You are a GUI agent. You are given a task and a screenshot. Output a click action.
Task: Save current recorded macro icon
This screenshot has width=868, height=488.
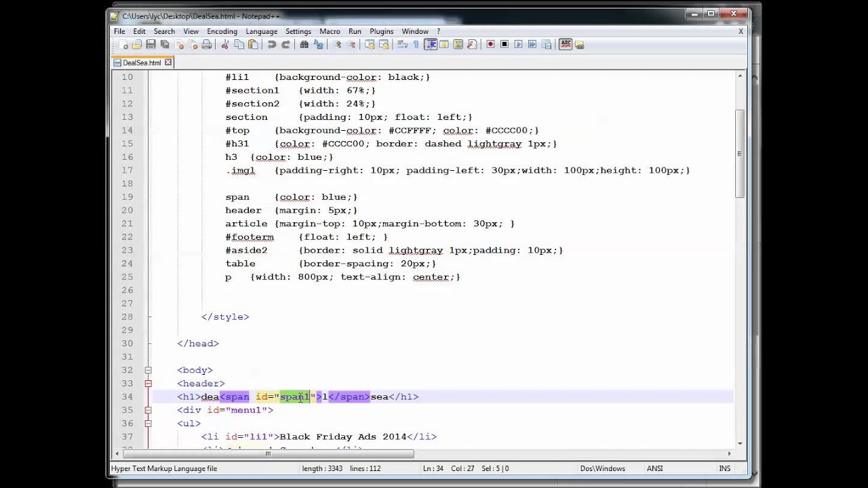(x=546, y=45)
